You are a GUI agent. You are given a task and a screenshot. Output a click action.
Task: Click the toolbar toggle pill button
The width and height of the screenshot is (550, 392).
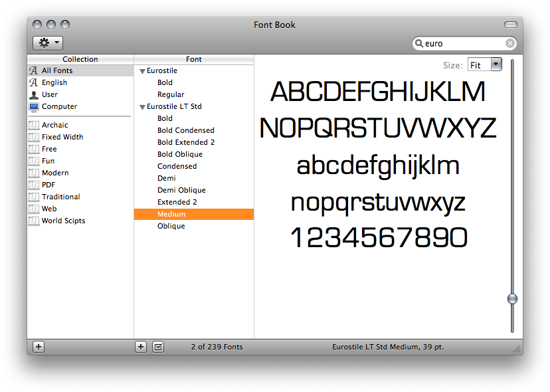[510, 25]
